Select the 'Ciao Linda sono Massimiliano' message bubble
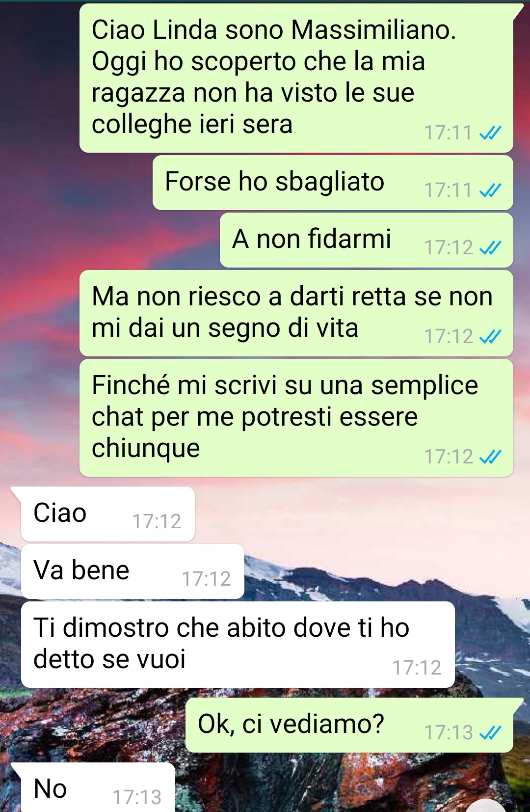Image resolution: width=530 pixels, height=812 pixels. point(296,78)
